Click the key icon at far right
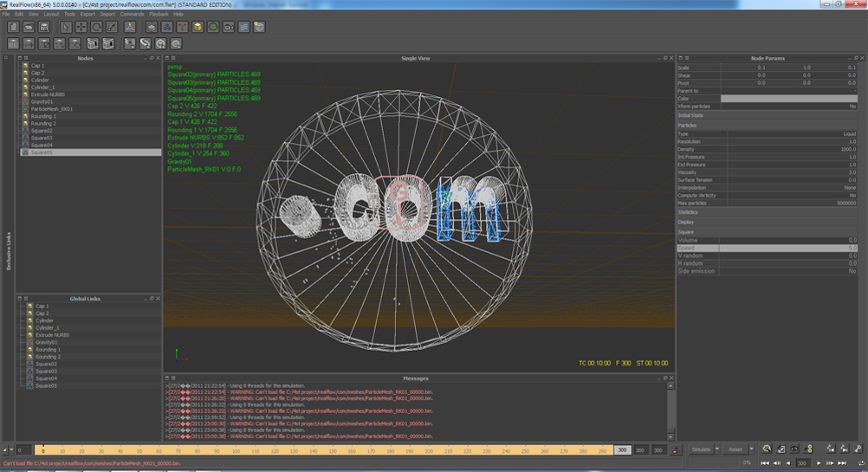 click(858, 449)
